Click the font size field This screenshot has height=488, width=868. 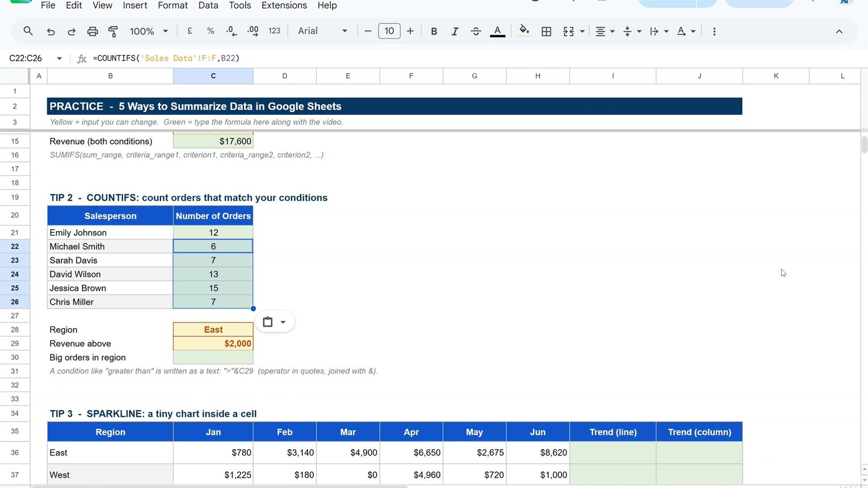(x=389, y=31)
